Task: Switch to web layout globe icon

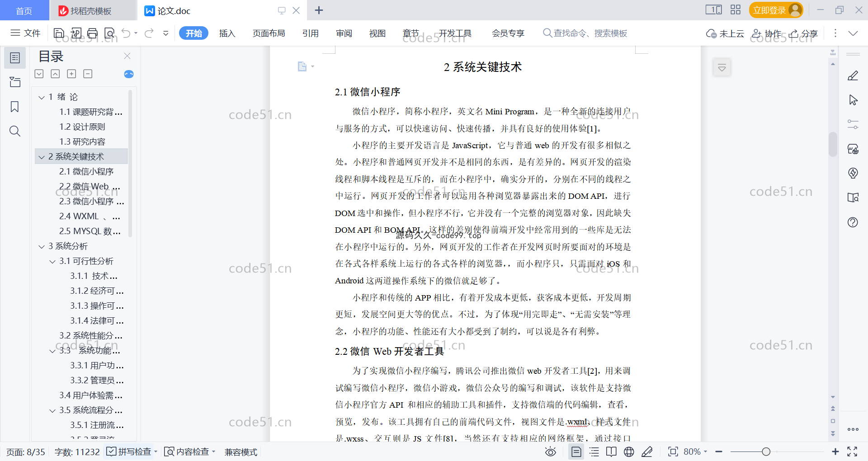Action: tap(629, 452)
